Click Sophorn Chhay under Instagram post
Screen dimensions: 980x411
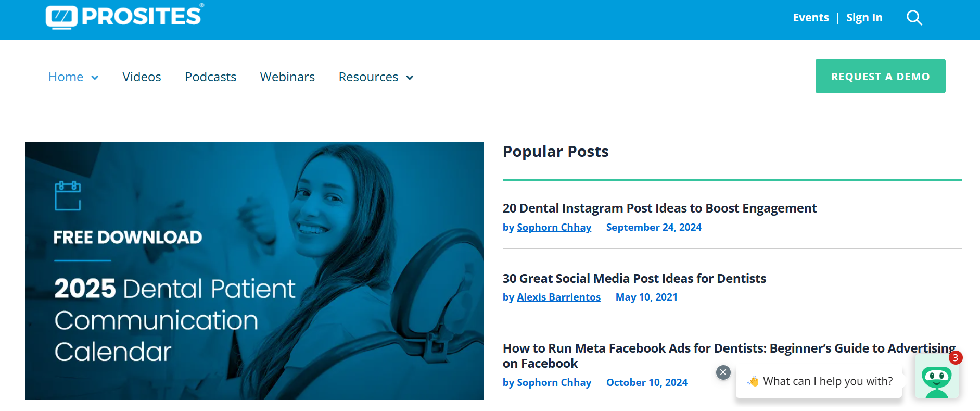click(554, 228)
